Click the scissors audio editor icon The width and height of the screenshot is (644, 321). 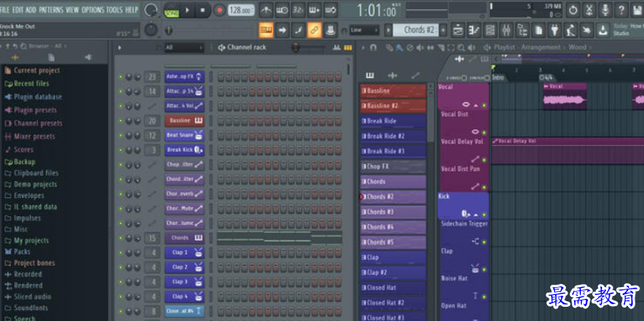tap(589, 10)
